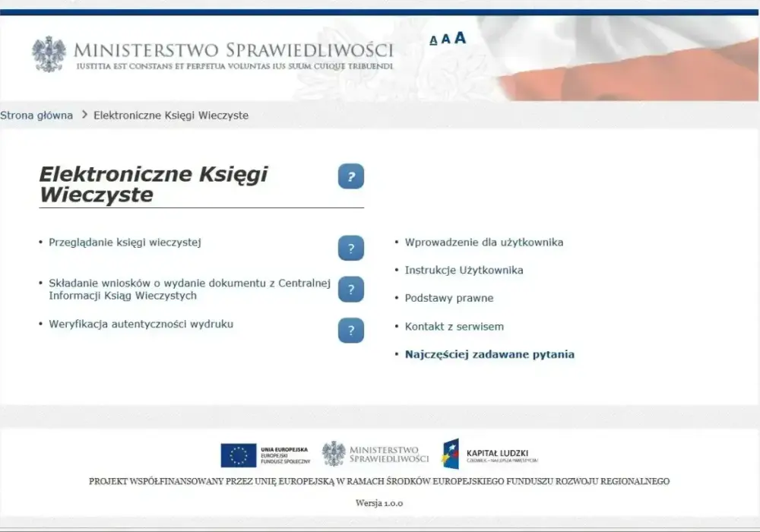This screenshot has height=532, width=760.
Task: Open help for Składanie wniosków o wydanie dokumentu
Action: (351, 290)
